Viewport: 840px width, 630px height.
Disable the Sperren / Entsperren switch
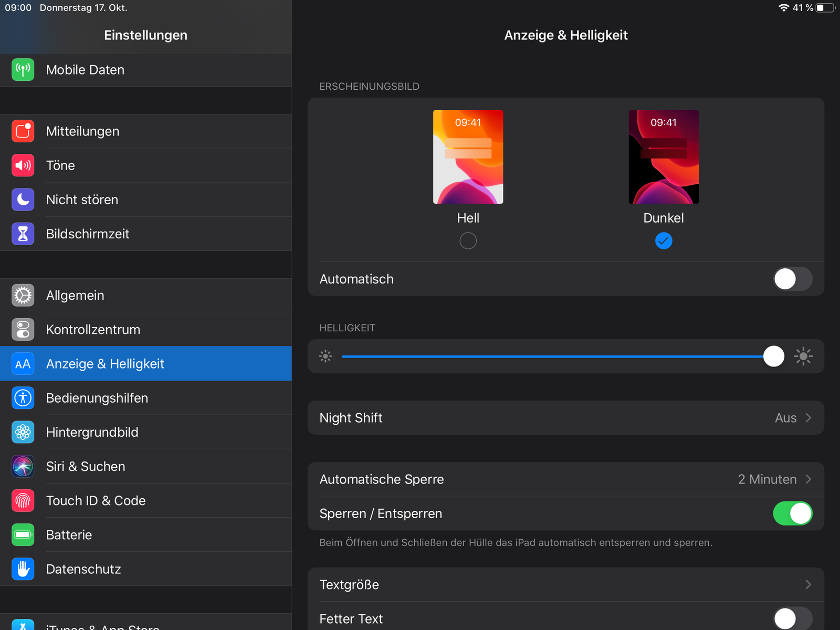tap(792, 513)
